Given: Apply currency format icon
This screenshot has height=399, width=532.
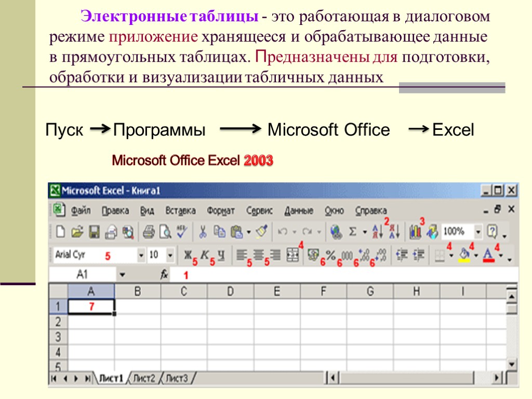Looking at the screenshot, I should 313,255.
